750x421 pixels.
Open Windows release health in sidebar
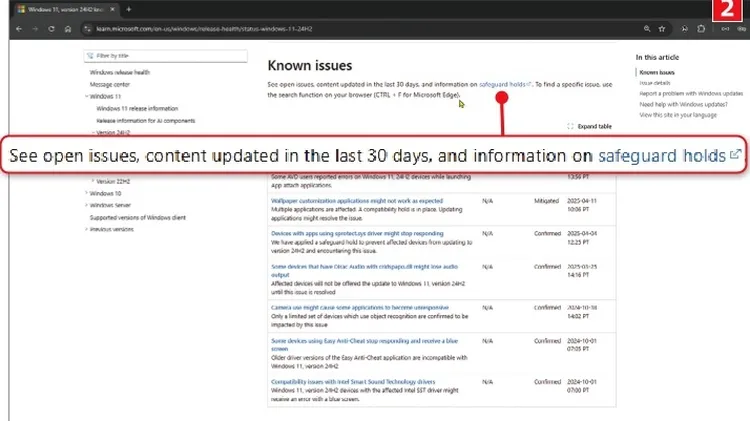click(x=120, y=72)
